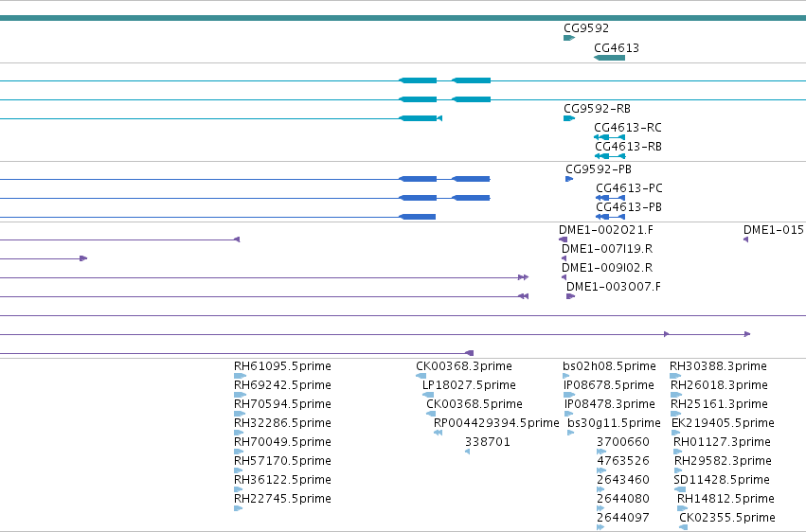The height and width of the screenshot is (532, 806).
Task: Click the DME1-007I19.R feature
Action: click(564, 258)
